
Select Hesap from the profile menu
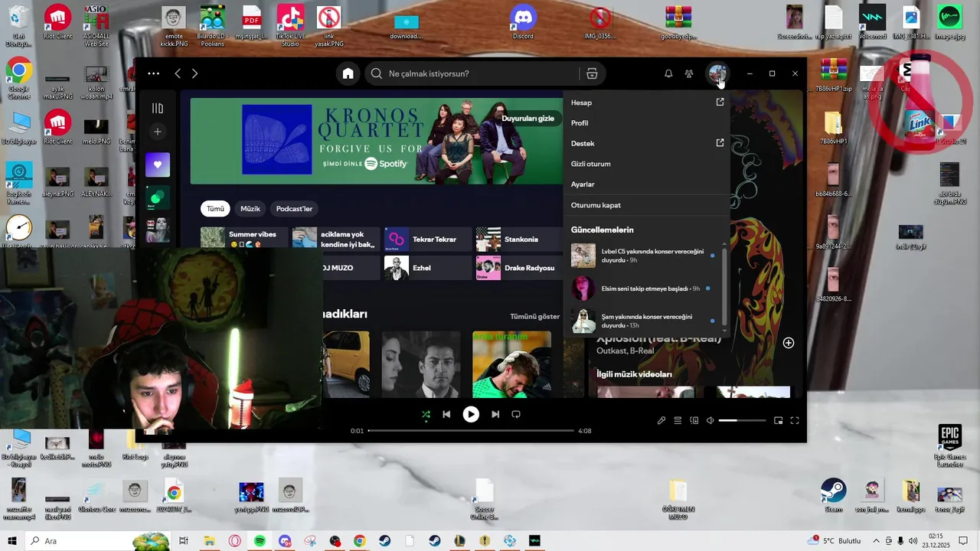648,103
